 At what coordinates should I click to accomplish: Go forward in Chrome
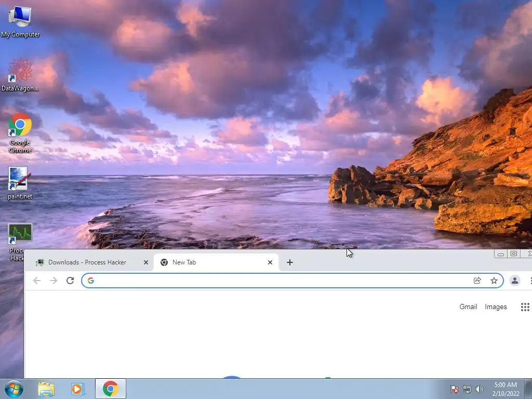point(54,281)
